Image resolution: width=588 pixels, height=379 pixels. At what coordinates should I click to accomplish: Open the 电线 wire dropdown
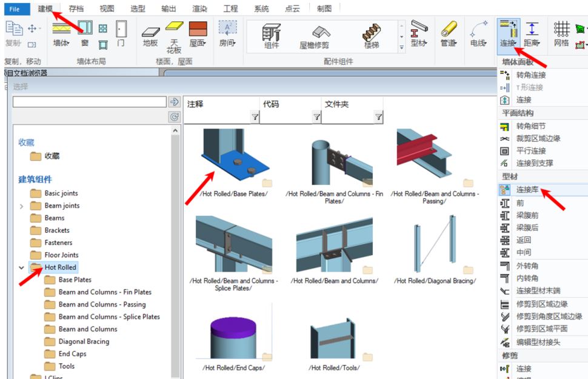[x=478, y=34]
